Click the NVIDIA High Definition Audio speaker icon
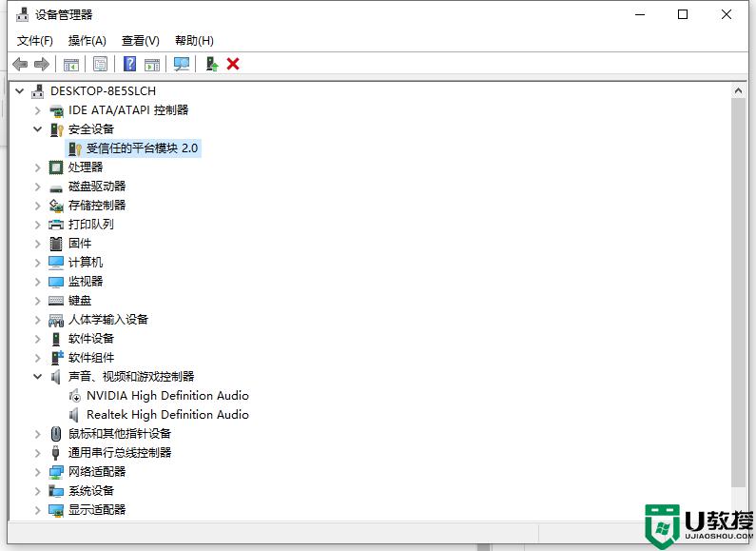The height and width of the screenshot is (551, 756). tap(74, 396)
